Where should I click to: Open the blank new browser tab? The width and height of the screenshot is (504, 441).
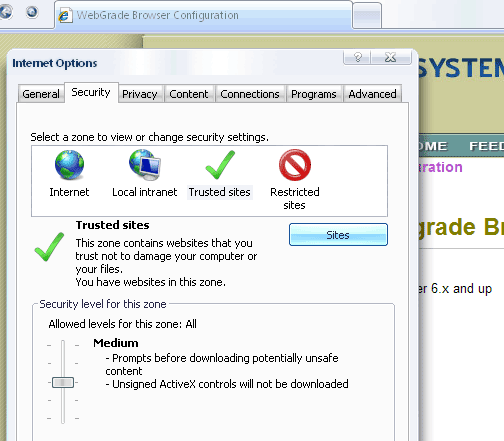pyautogui.click(x=367, y=15)
